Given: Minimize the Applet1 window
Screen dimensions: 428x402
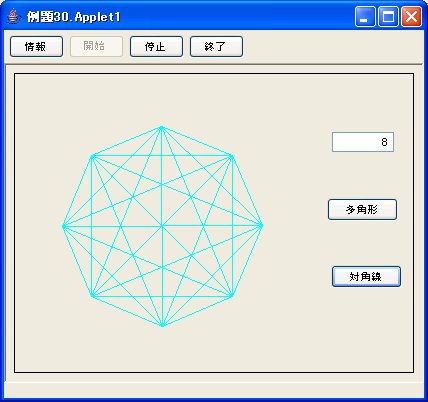Looking at the screenshot, I should click(x=365, y=17).
